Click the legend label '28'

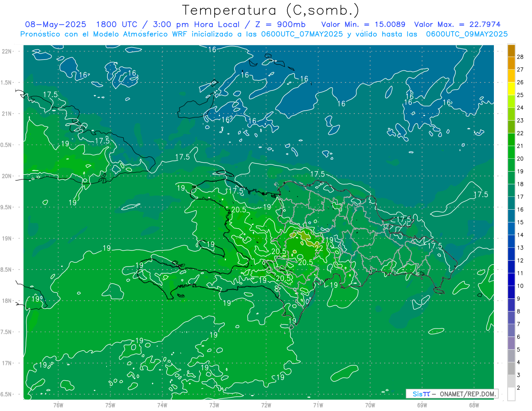520,56
